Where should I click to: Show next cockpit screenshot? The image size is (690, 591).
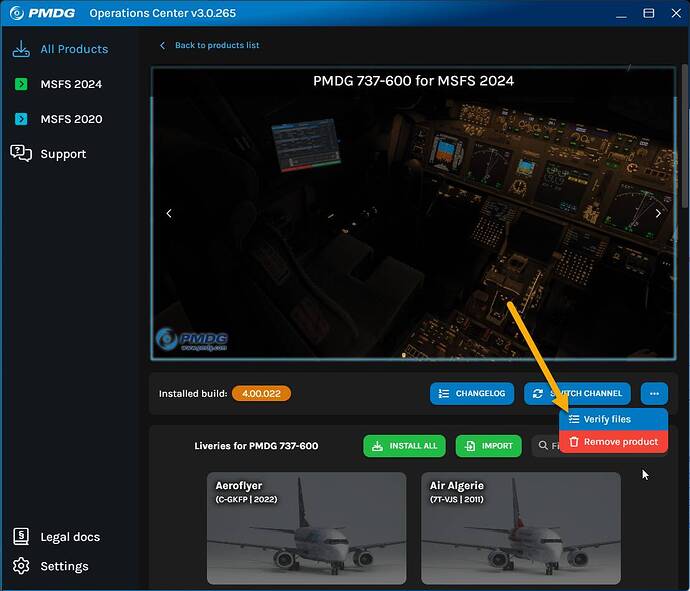[x=658, y=213]
